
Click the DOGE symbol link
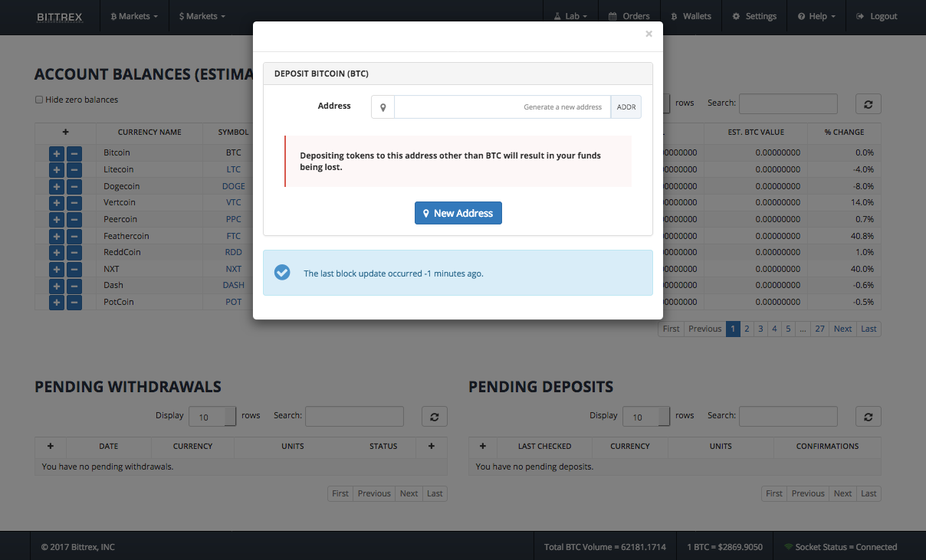234,186
